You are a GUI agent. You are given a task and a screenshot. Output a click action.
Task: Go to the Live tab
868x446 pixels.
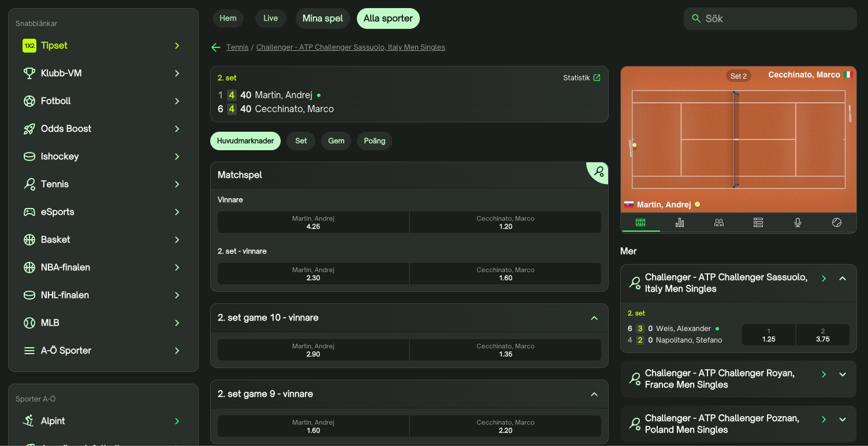coord(270,18)
